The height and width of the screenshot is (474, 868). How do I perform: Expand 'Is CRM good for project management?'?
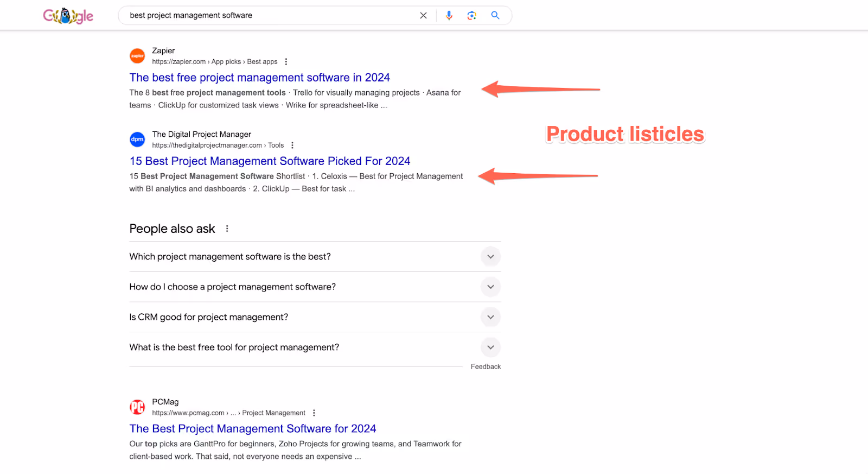(315, 317)
